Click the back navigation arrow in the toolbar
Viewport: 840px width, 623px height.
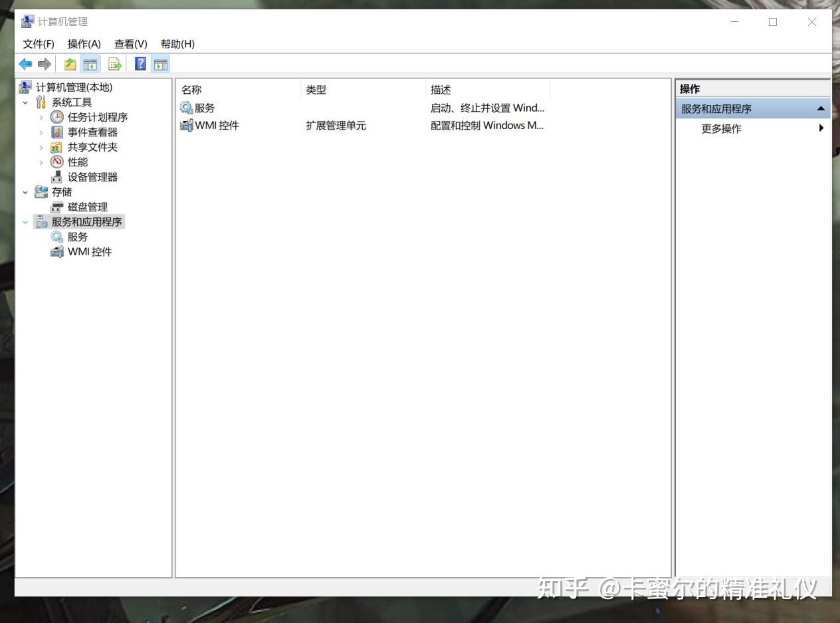coord(25,64)
